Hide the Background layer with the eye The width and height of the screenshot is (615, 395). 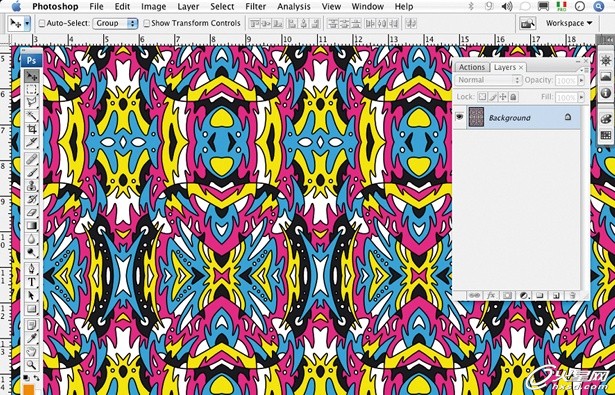tap(459, 117)
